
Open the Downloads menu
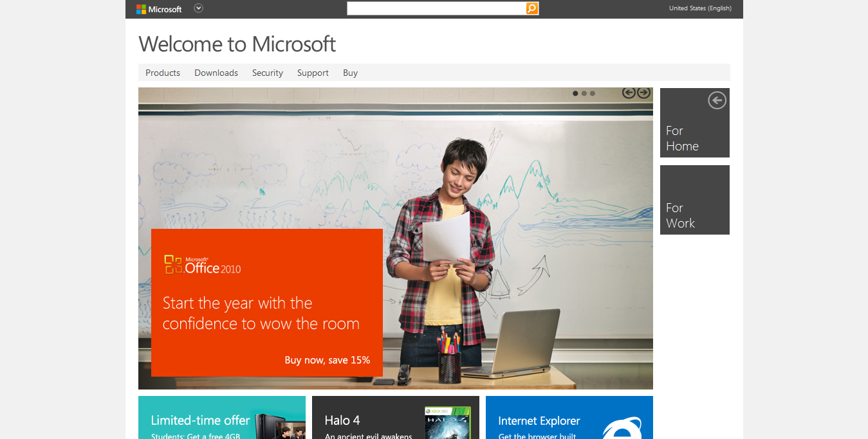pyautogui.click(x=216, y=73)
